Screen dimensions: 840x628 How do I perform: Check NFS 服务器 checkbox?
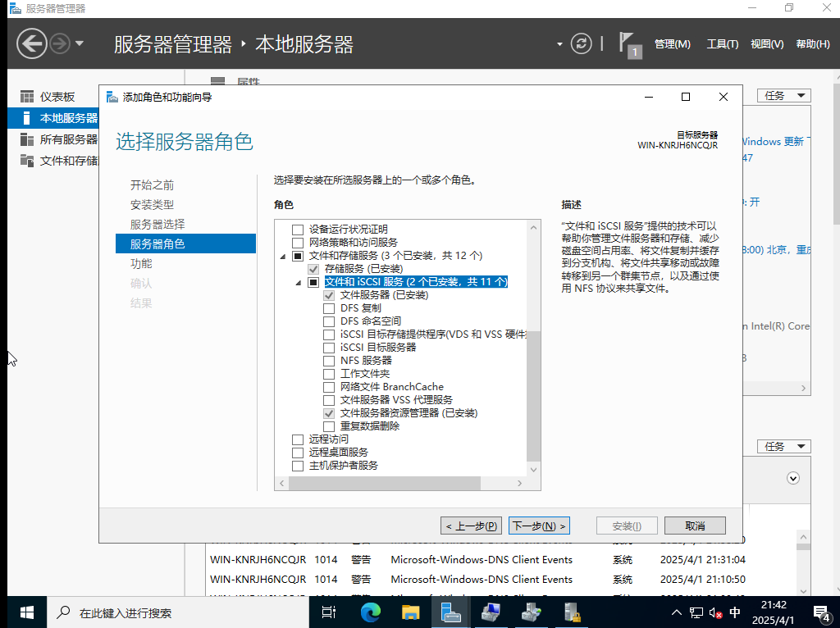coord(329,361)
